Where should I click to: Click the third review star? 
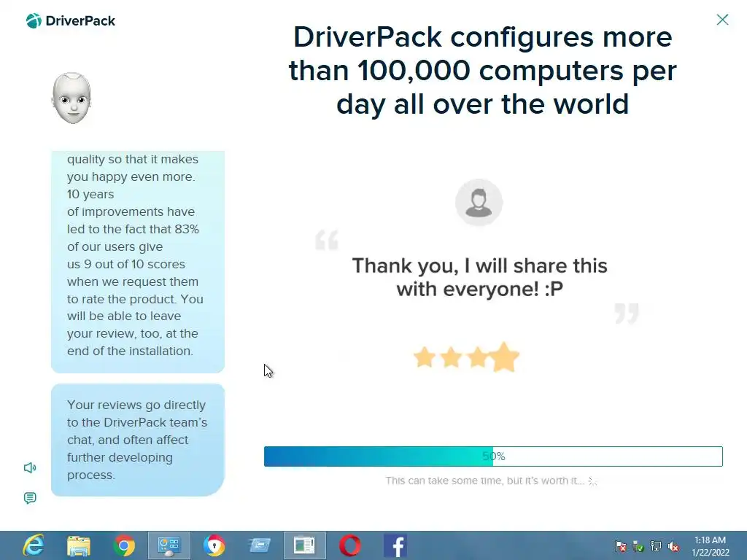click(477, 357)
